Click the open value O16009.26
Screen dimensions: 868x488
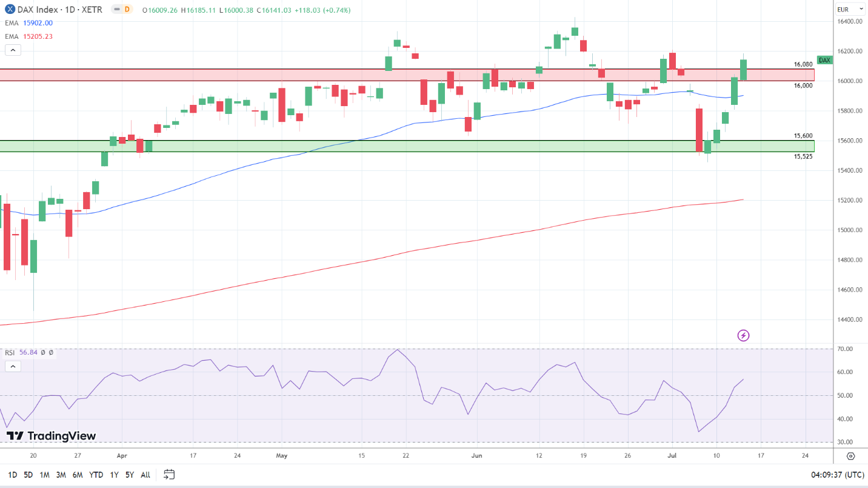pos(161,10)
